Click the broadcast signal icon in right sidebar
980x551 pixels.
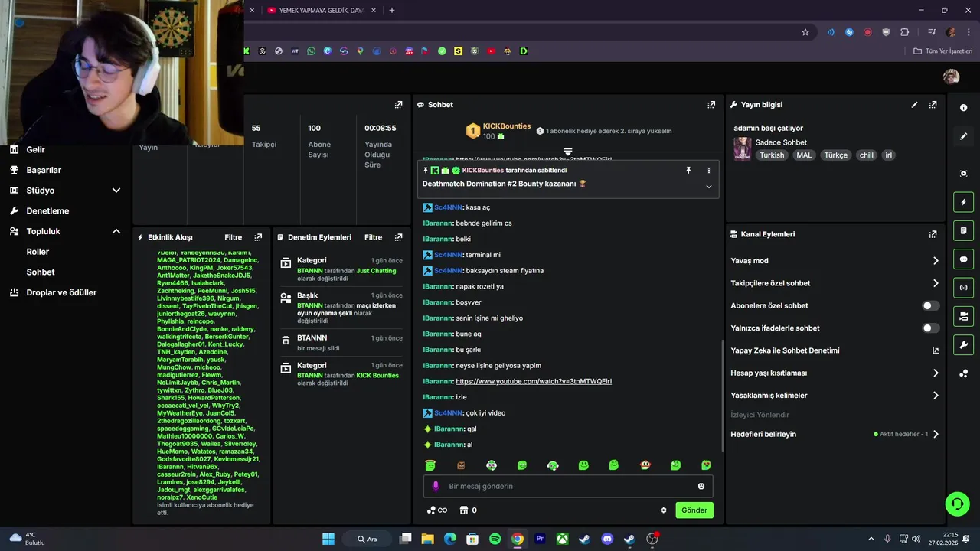point(964,288)
